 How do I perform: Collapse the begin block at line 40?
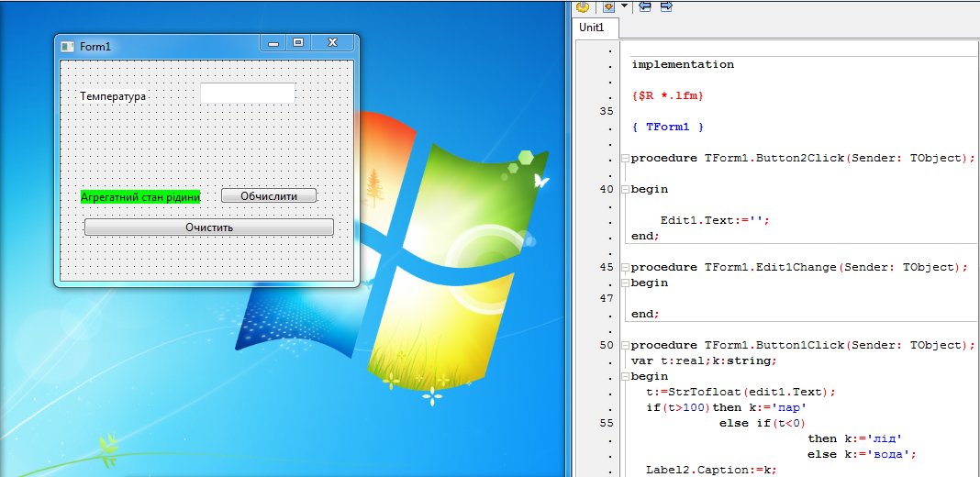pos(625,190)
